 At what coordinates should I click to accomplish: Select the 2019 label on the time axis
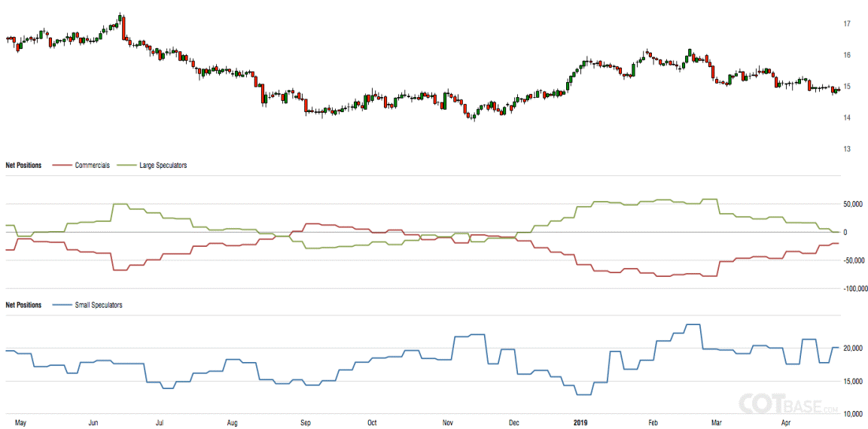[580, 423]
